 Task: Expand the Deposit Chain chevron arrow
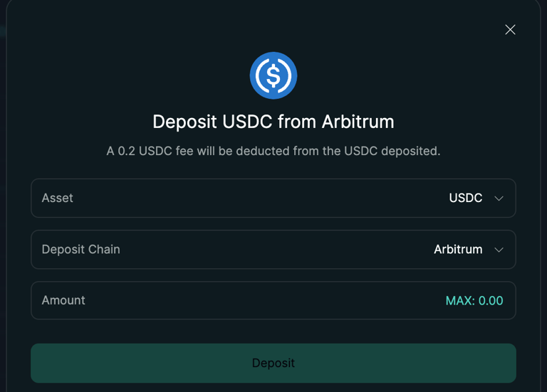point(499,250)
